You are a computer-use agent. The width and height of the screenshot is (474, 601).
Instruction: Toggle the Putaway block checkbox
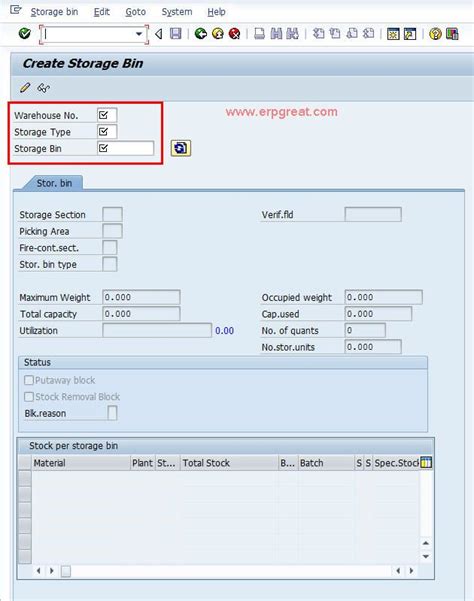(x=29, y=380)
